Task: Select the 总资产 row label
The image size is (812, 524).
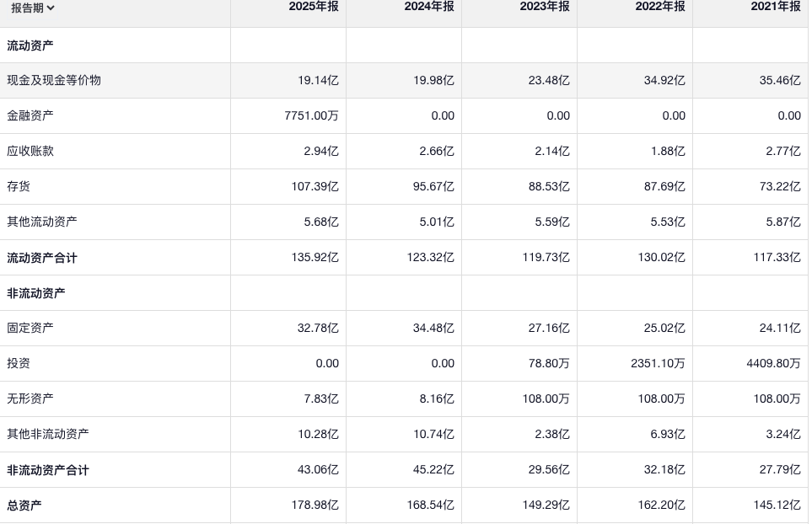Action: (x=24, y=505)
